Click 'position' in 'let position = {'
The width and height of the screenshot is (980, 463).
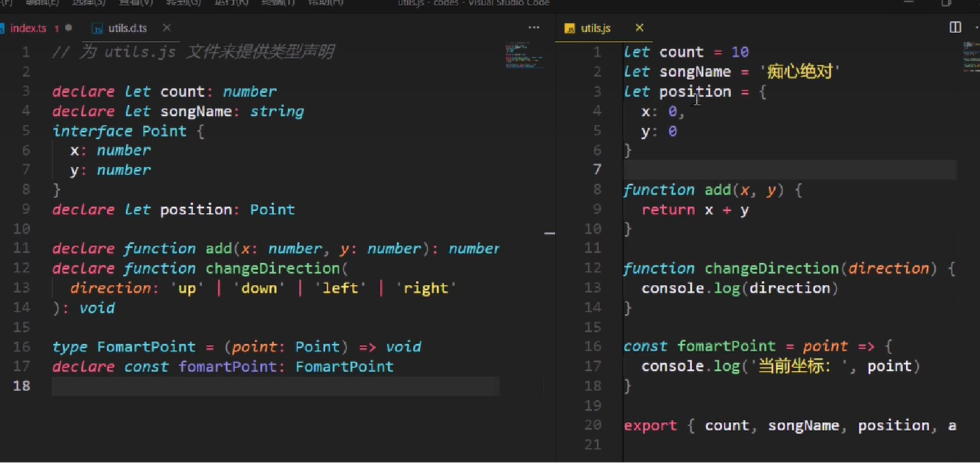[x=695, y=92]
